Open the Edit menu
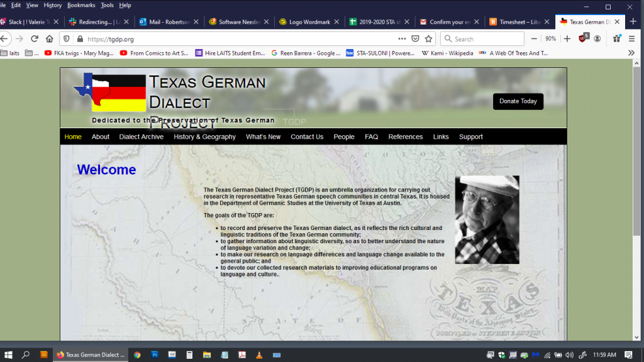644x362 pixels. point(16,5)
